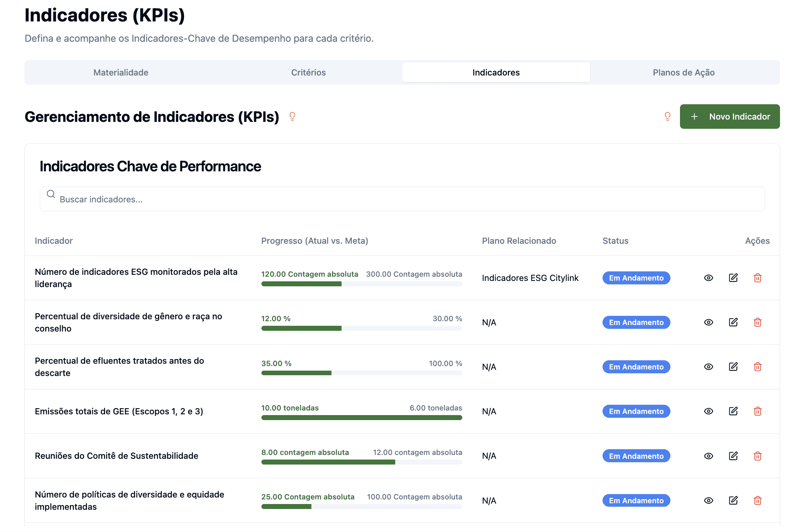Select the Critérios tab
808x532 pixels.
point(308,72)
